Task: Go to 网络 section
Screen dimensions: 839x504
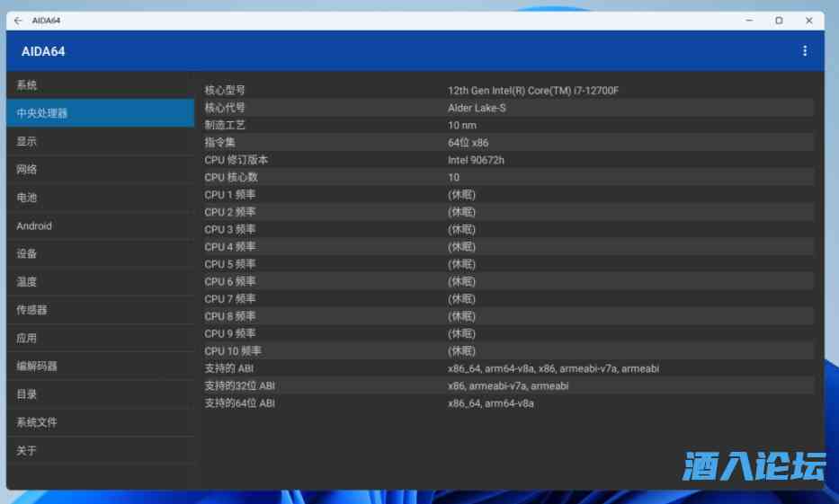Action: (100, 170)
